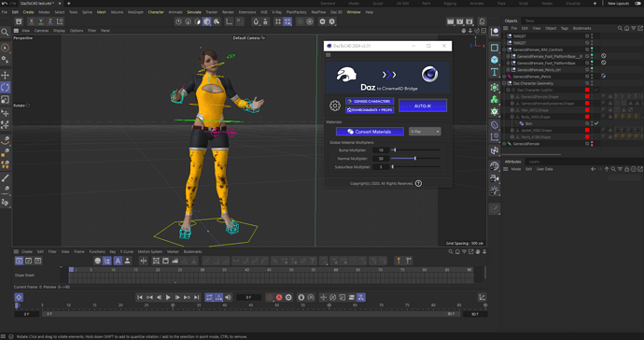Open the V-Ray renderer dropdown
This screenshot has width=644, height=340.
(425, 132)
